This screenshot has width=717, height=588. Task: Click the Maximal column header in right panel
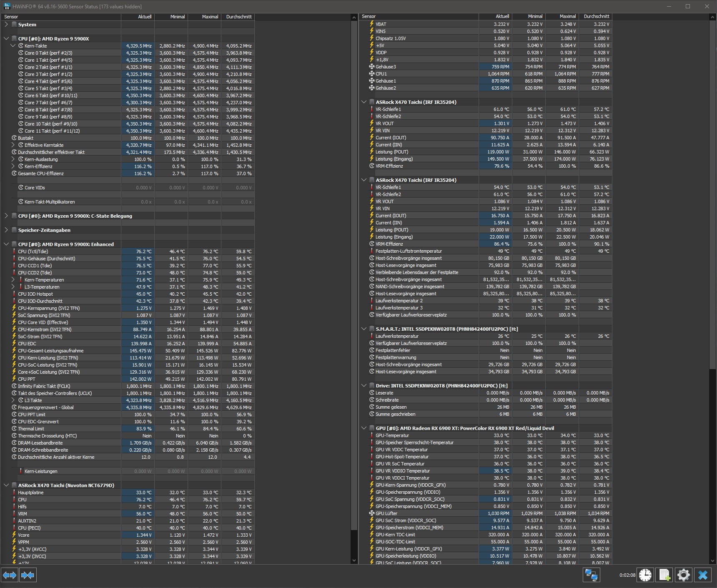(x=562, y=17)
